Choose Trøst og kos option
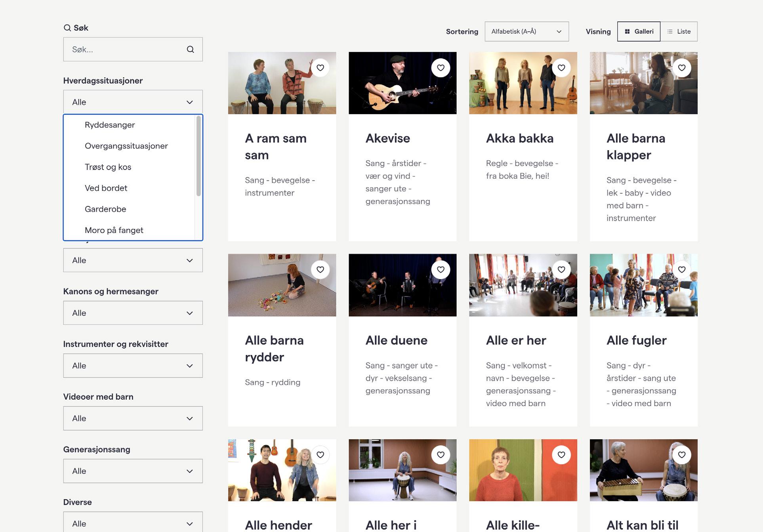 coord(108,167)
